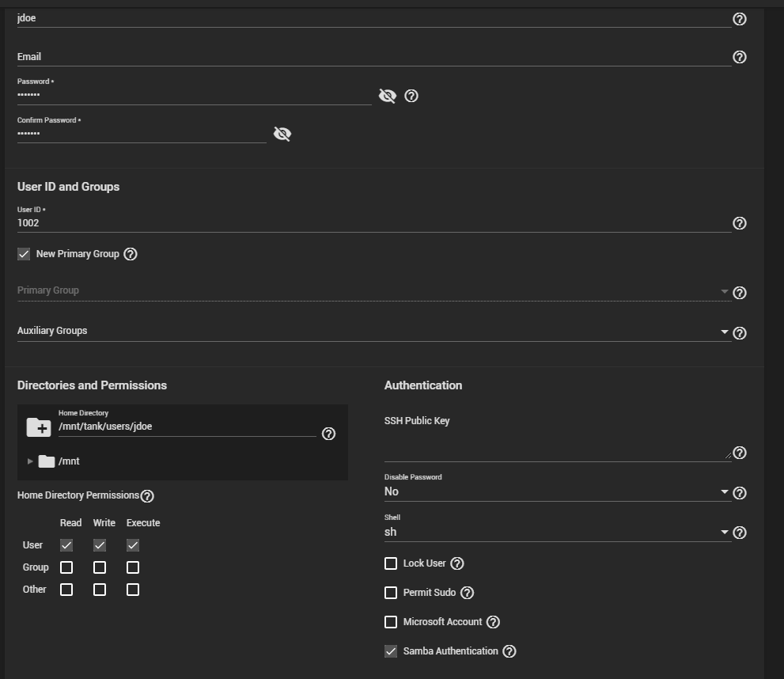Show the Password field text via eye icon
The width and height of the screenshot is (784, 679).
tap(387, 96)
